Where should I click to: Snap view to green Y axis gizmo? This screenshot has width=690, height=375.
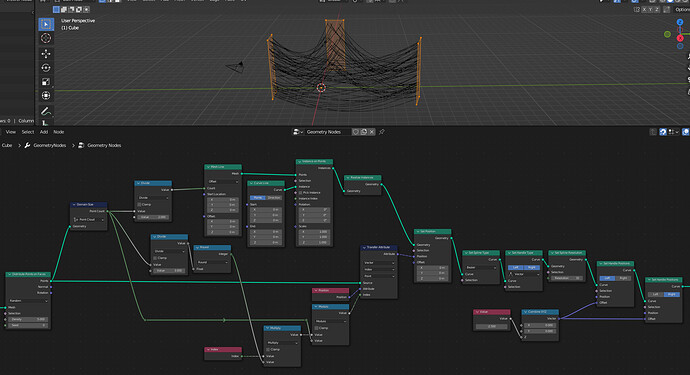pyautogui.click(x=668, y=34)
